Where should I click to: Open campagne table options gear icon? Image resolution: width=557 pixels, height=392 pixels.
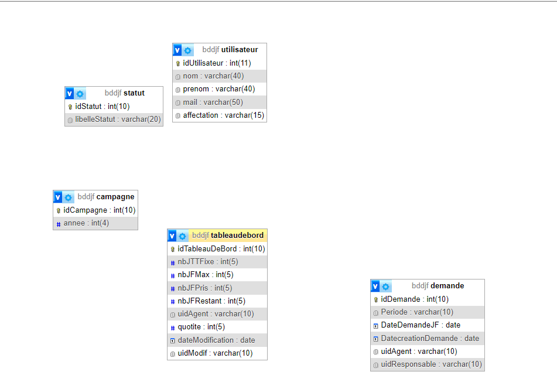(x=69, y=197)
